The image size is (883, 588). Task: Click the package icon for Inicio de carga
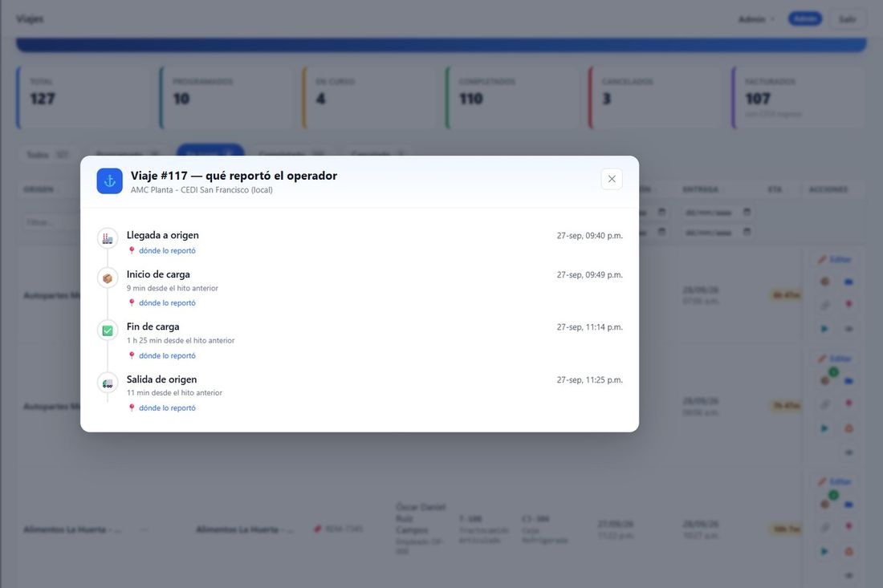point(108,278)
